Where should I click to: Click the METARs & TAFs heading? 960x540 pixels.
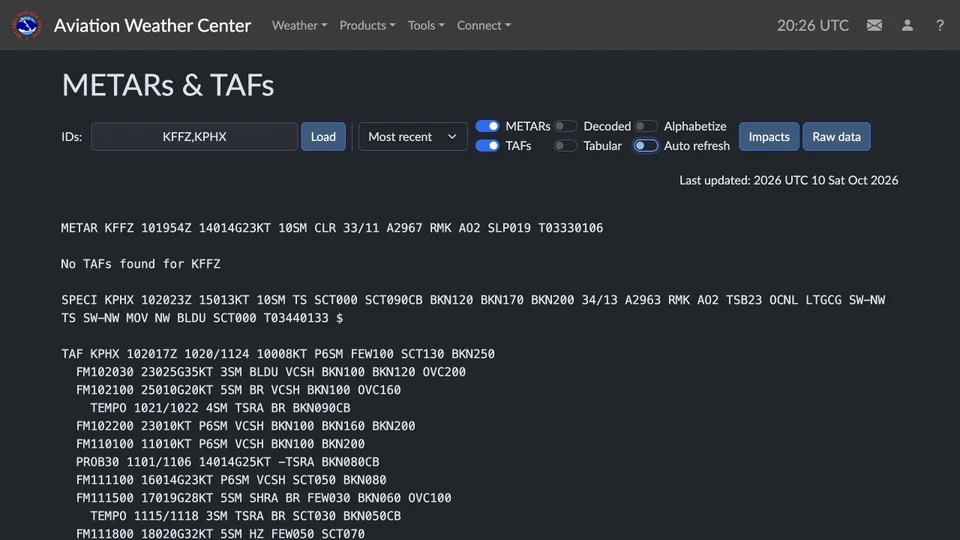click(x=168, y=84)
